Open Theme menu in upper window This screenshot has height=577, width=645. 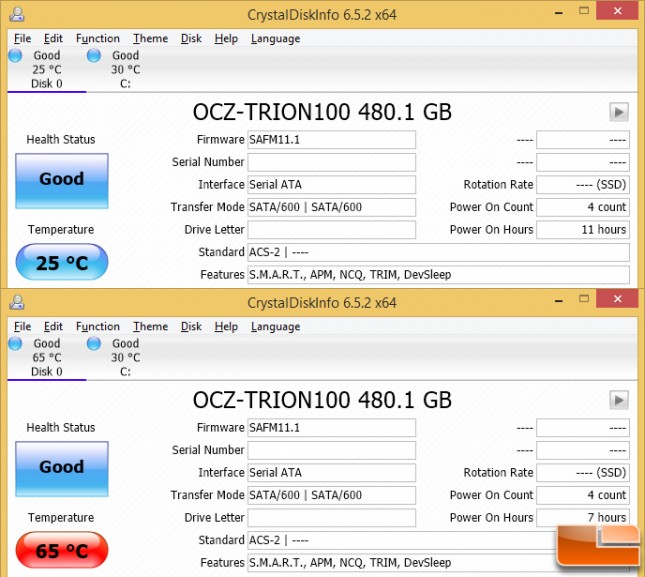[x=151, y=39]
